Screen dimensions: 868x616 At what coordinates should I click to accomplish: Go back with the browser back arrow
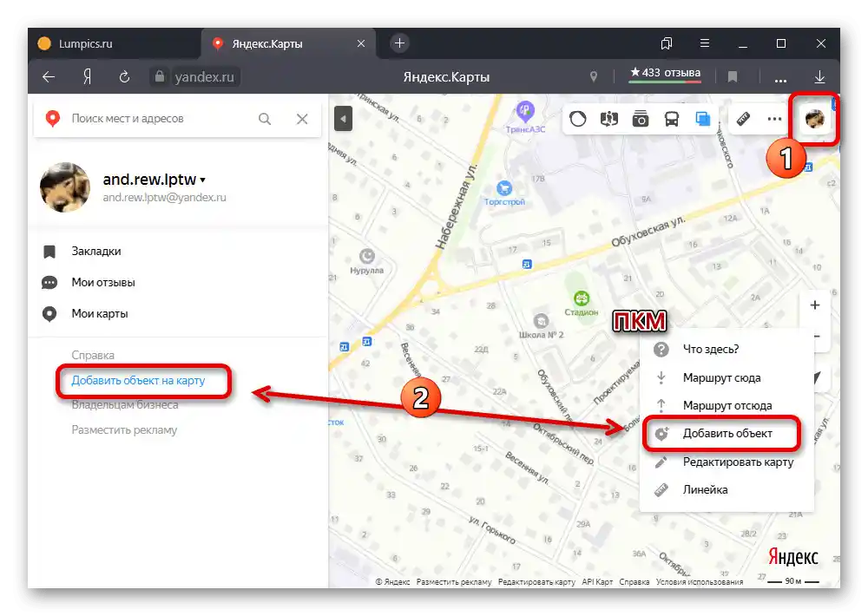tap(49, 77)
